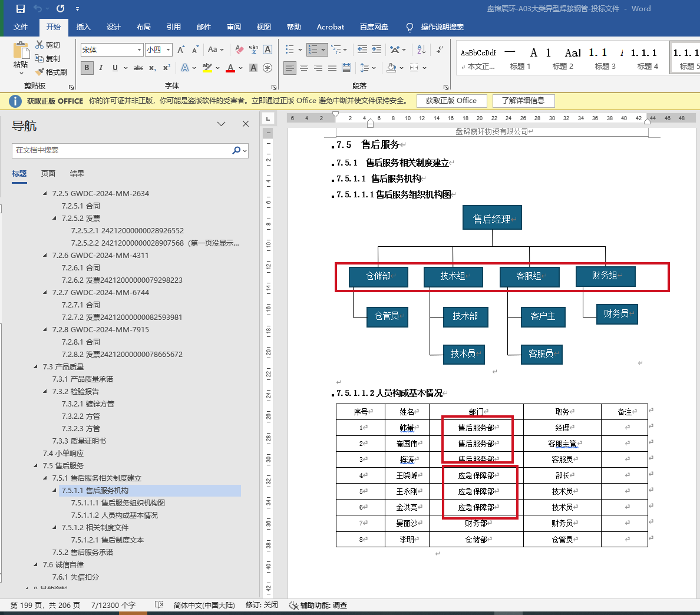Clear all formatting eraser icon

click(x=239, y=49)
